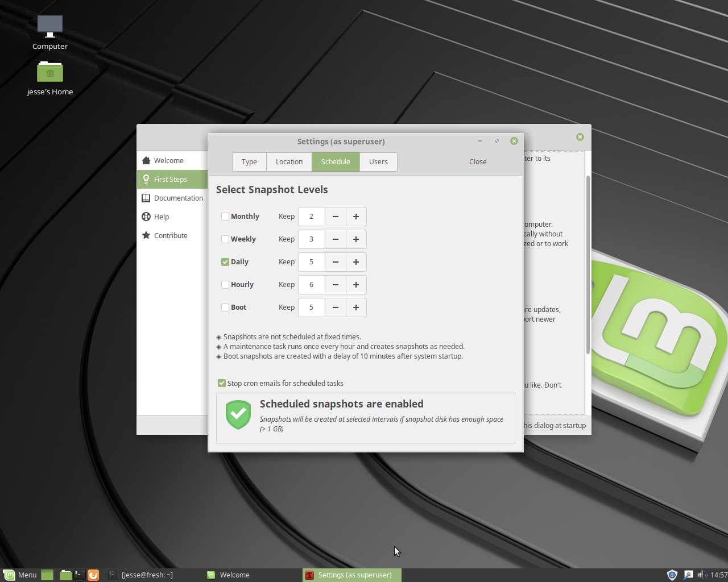Click the Show Desktop icon in the taskbar
This screenshot has height=582, width=728.
point(47,575)
